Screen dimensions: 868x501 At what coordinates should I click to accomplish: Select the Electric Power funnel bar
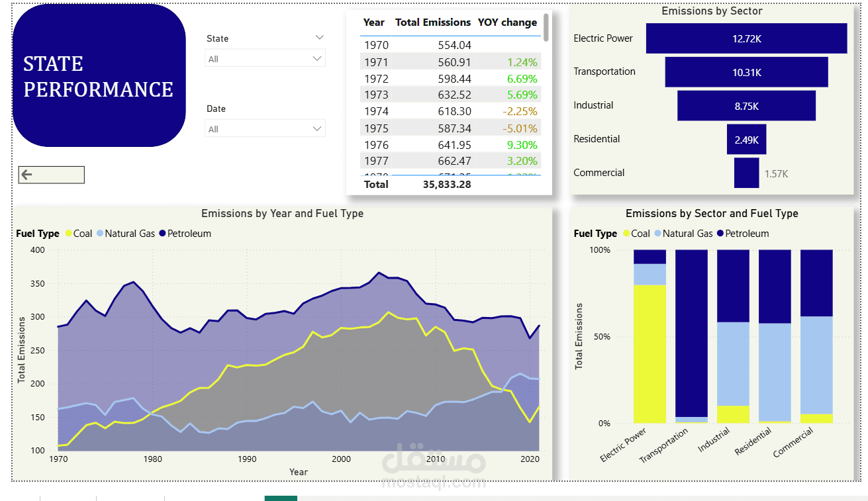746,38
